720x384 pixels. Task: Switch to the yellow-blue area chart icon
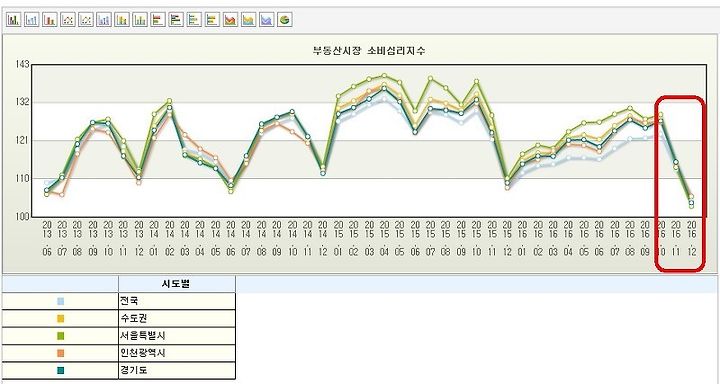coord(248,20)
